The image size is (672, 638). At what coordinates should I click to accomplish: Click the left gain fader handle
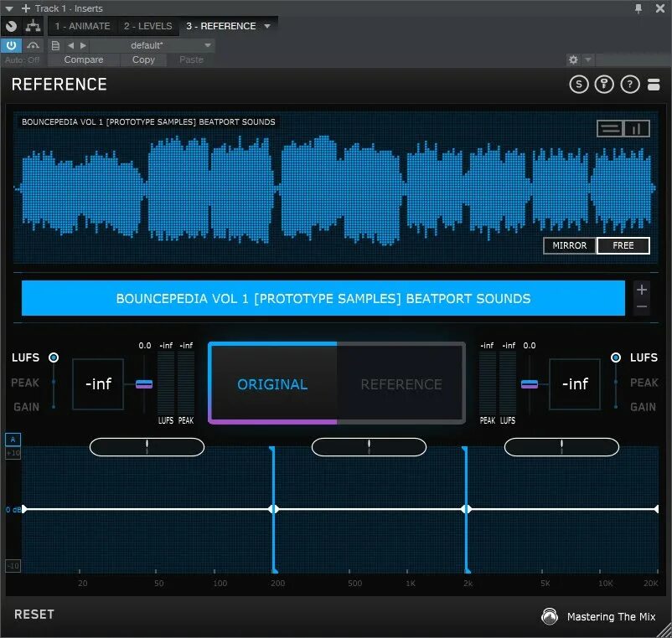(x=144, y=384)
